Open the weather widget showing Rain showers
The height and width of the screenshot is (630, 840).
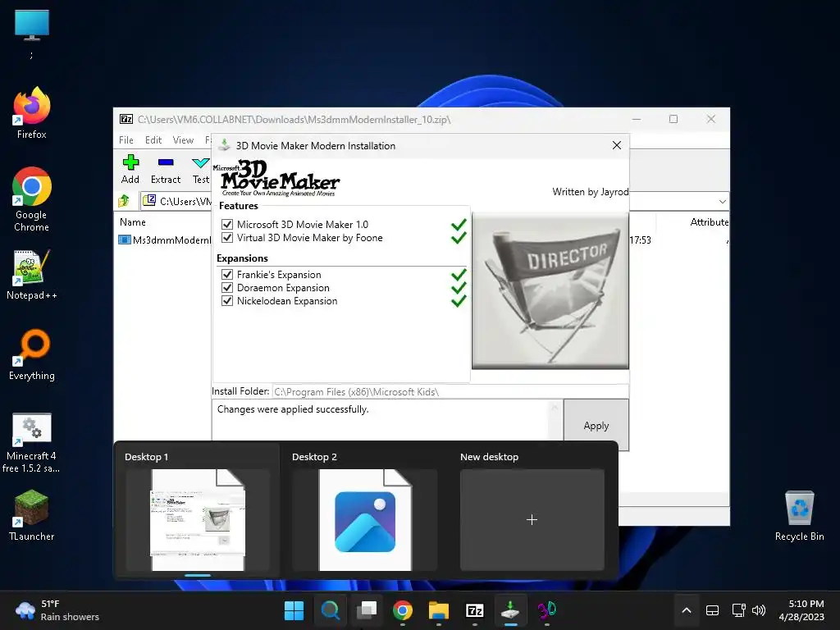(57, 610)
